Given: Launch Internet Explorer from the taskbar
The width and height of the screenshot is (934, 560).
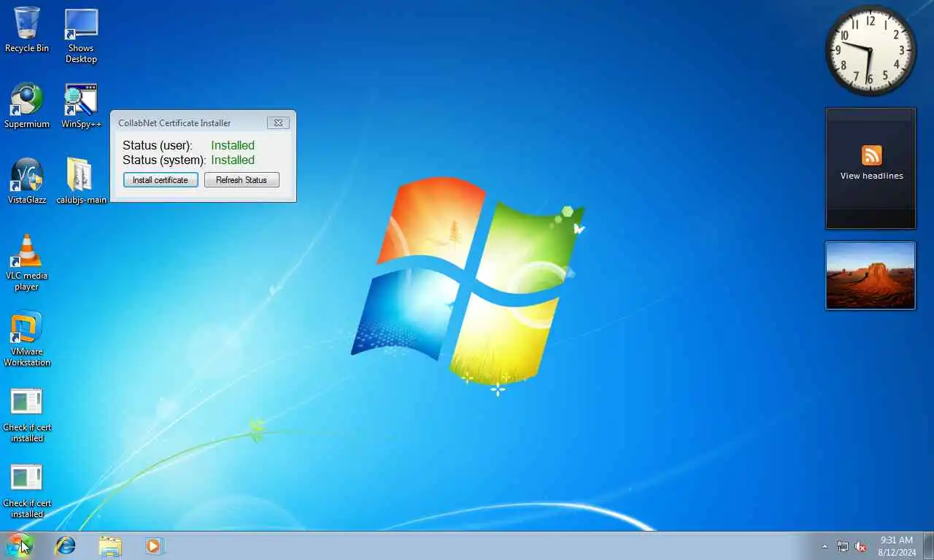Looking at the screenshot, I should coord(66,545).
